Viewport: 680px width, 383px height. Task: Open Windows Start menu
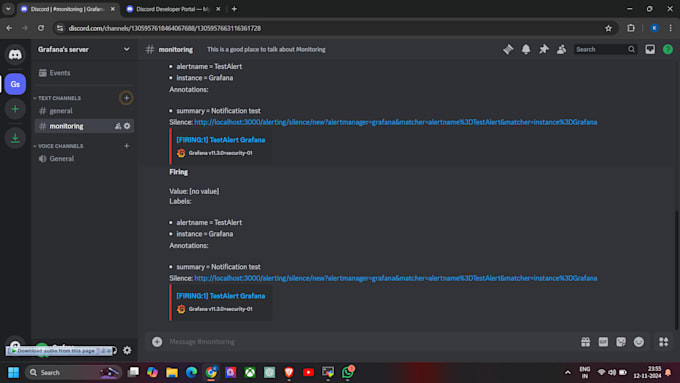[x=13, y=373]
